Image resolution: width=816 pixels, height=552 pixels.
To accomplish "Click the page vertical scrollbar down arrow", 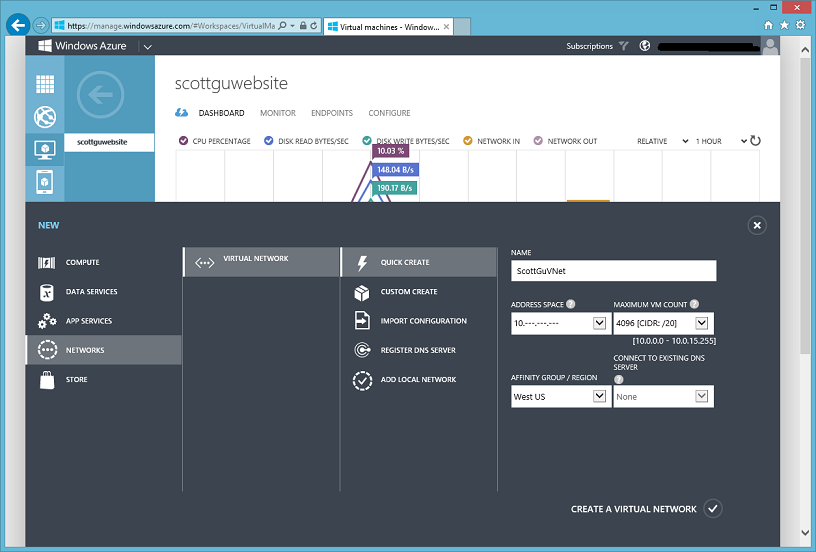I will [x=805, y=533].
